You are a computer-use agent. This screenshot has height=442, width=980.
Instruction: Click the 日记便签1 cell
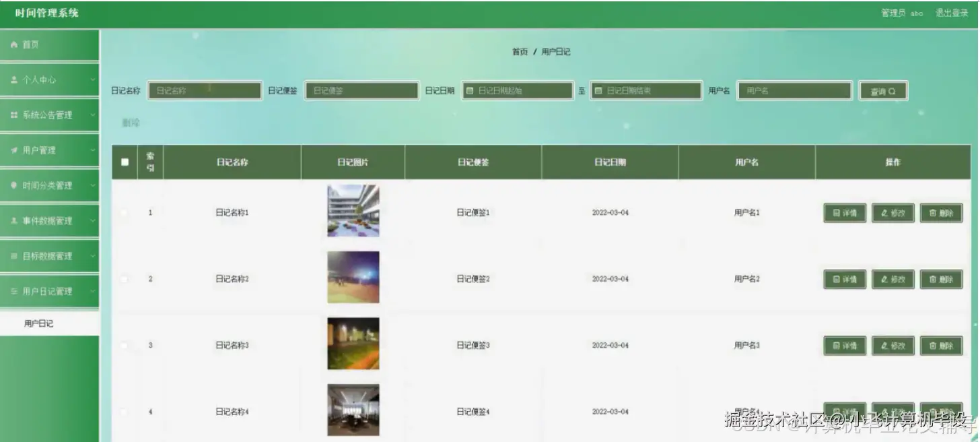[473, 212]
